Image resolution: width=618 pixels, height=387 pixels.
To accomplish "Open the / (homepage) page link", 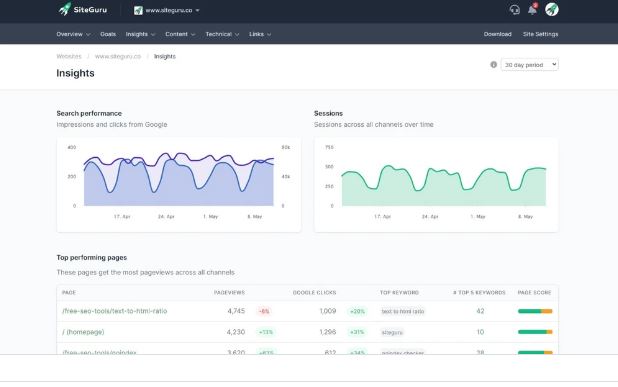I will pyautogui.click(x=83, y=332).
